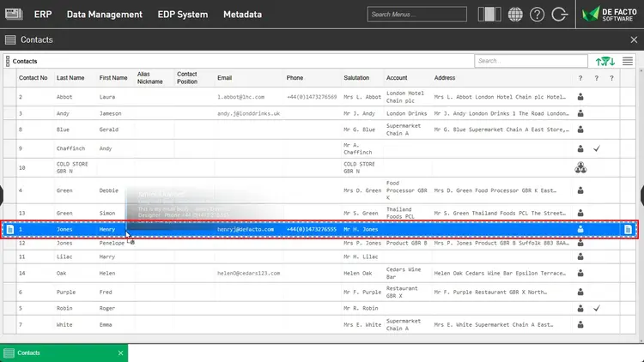
Task: Click the green filter sort icon
Action: (605, 61)
